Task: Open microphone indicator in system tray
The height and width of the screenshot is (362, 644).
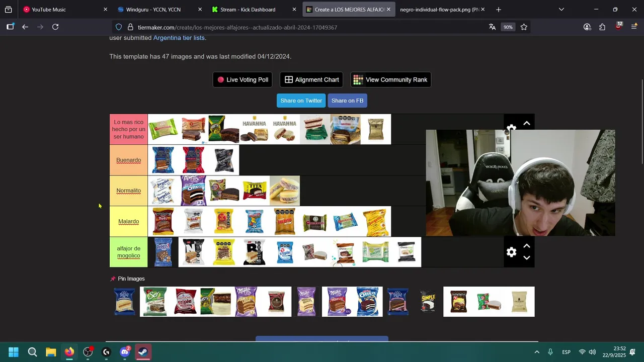Action: (x=550, y=352)
